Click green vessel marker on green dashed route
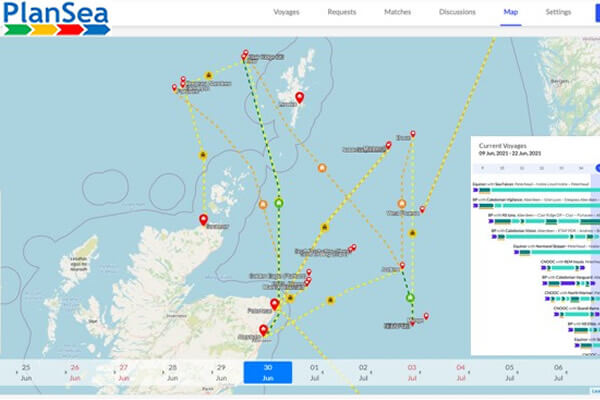 pos(279,205)
